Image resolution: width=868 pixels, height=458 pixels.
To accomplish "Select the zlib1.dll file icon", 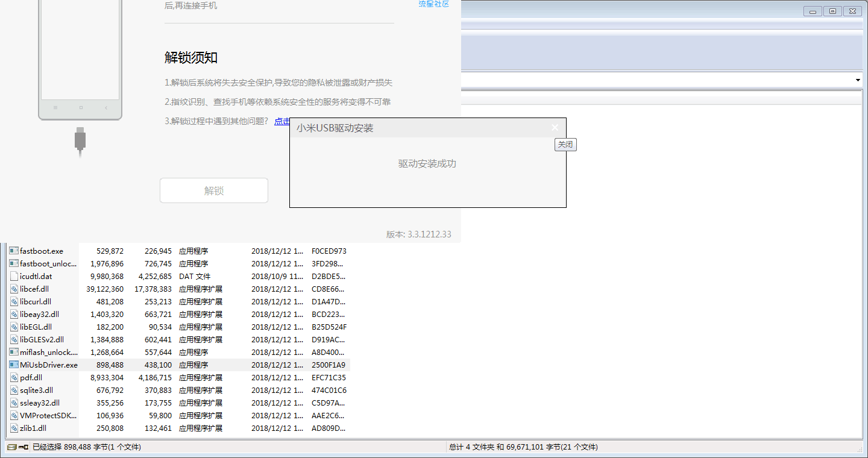I will 14,428.
